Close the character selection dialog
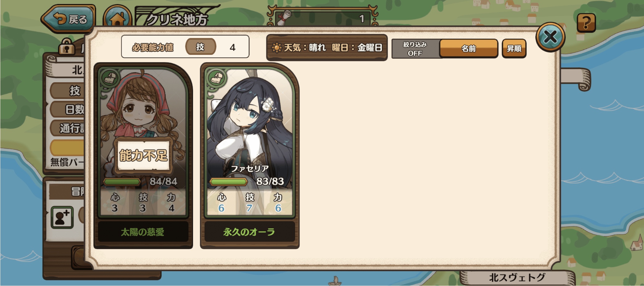The width and height of the screenshot is (644, 286). (550, 37)
